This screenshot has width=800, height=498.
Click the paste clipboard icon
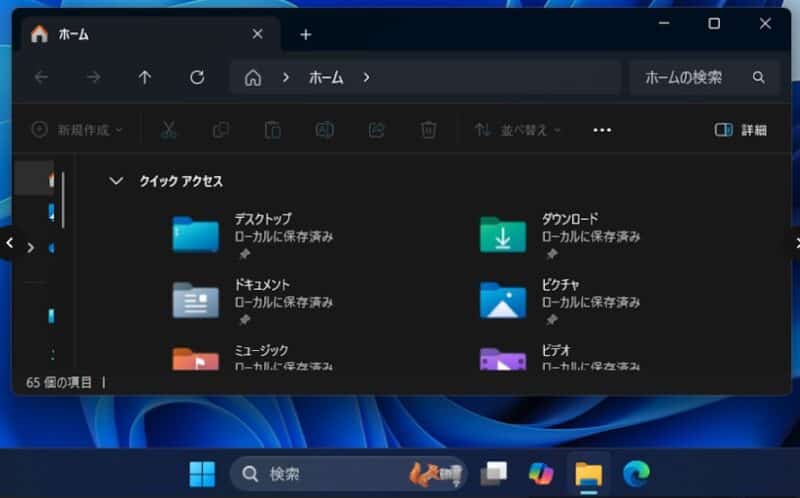coord(272,130)
